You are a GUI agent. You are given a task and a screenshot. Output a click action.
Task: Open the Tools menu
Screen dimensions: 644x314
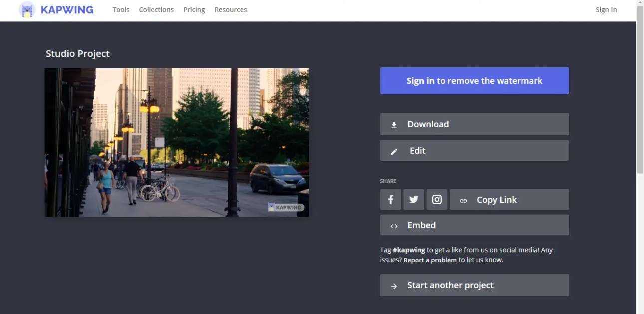121,10
